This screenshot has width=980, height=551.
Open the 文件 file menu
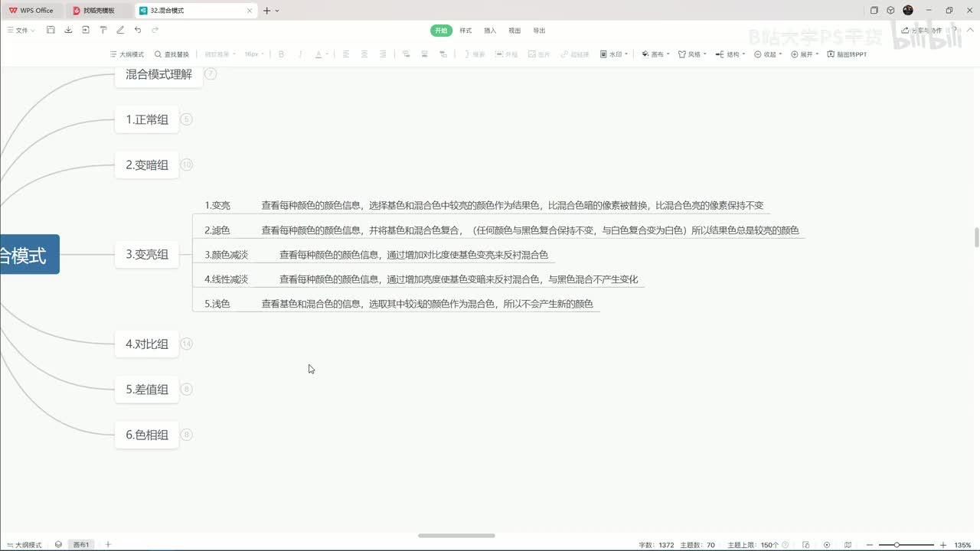pos(21,30)
